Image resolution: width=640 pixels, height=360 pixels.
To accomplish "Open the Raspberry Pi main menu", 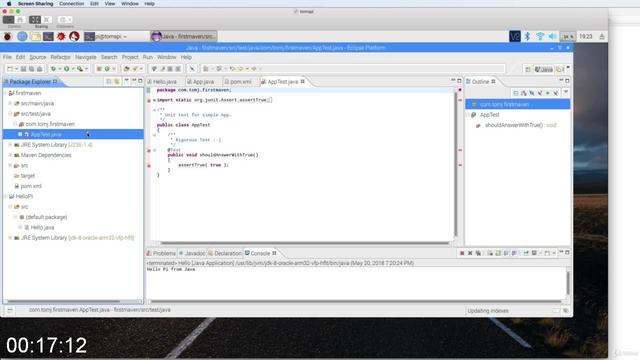I will pos(7,36).
